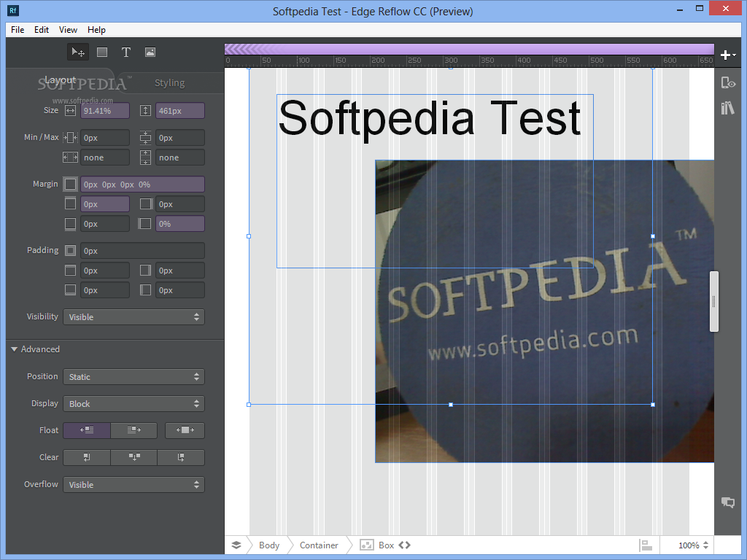Click the padding-left icon
This screenshot has height=560, width=747.
pos(145,290)
